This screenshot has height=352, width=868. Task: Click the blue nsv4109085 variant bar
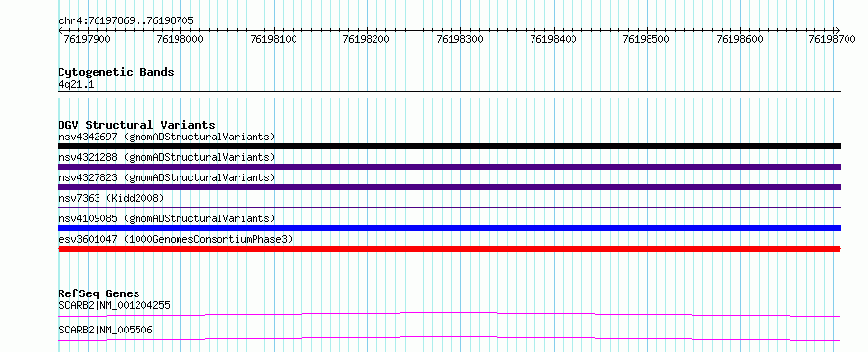click(x=449, y=228)
